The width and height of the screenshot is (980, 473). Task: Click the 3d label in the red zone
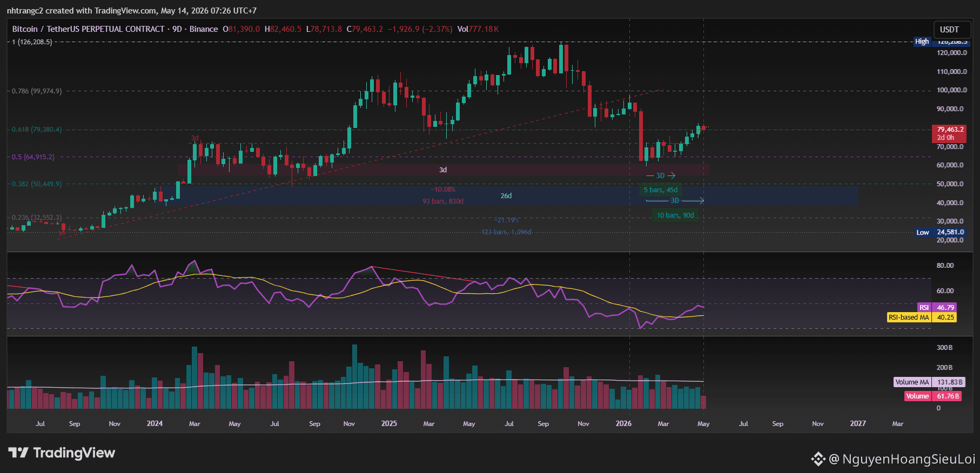coord(443,170)
